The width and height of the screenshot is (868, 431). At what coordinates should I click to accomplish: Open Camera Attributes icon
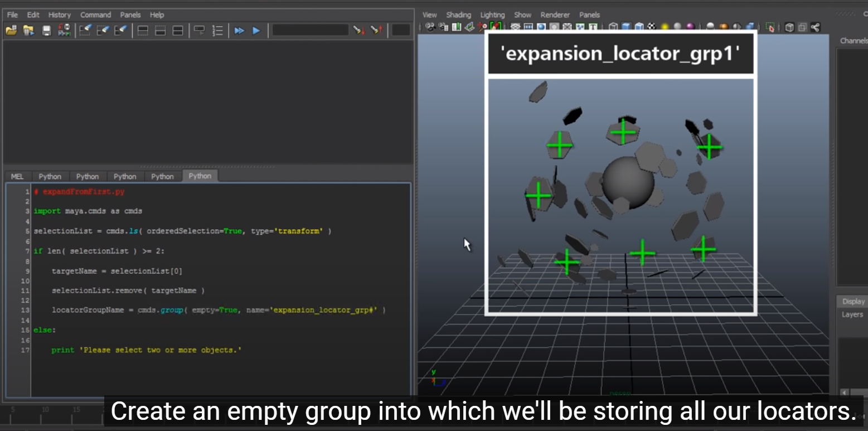444,27
